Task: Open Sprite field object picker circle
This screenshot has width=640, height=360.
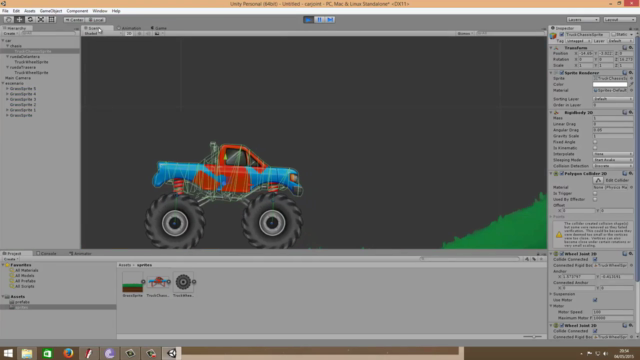Action: (631, 78)
